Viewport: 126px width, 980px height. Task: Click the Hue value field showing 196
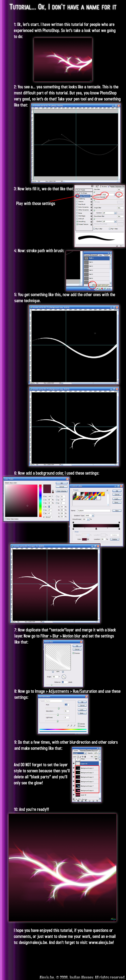[67, 705]
